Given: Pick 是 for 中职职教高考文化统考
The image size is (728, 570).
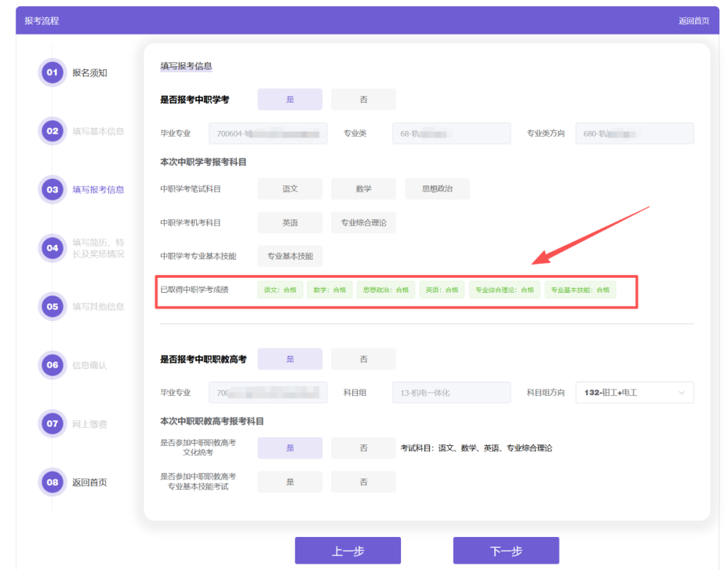Looking at the screenshot, I should (x=290, y=448).
